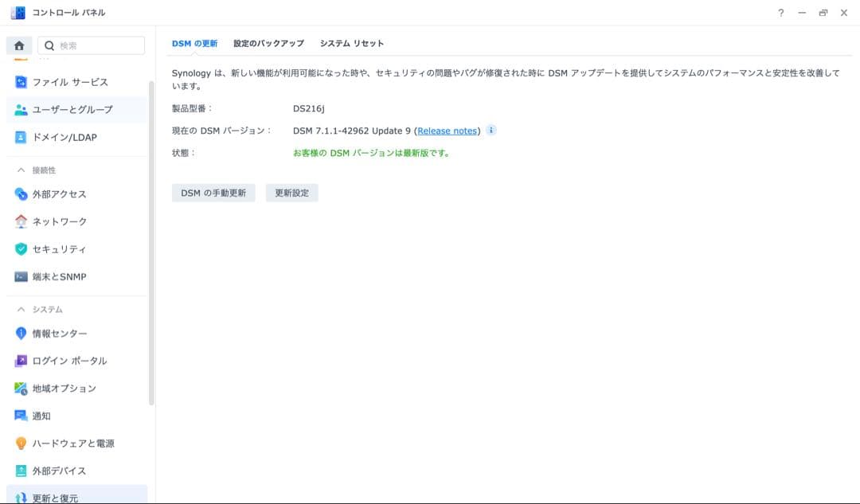Click the DSM の手動更新 button

(213, 193)
